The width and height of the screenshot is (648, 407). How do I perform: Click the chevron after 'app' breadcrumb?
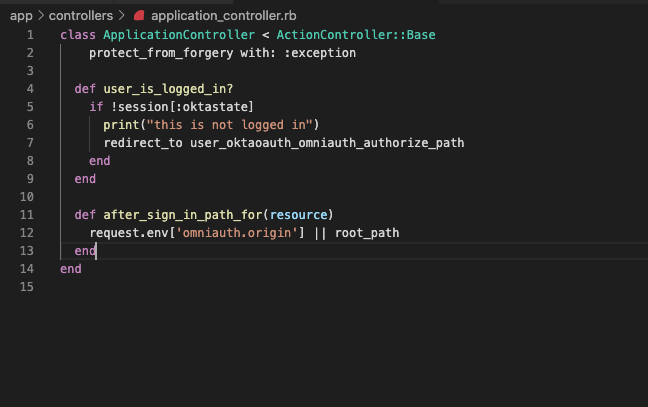(40, 16)
